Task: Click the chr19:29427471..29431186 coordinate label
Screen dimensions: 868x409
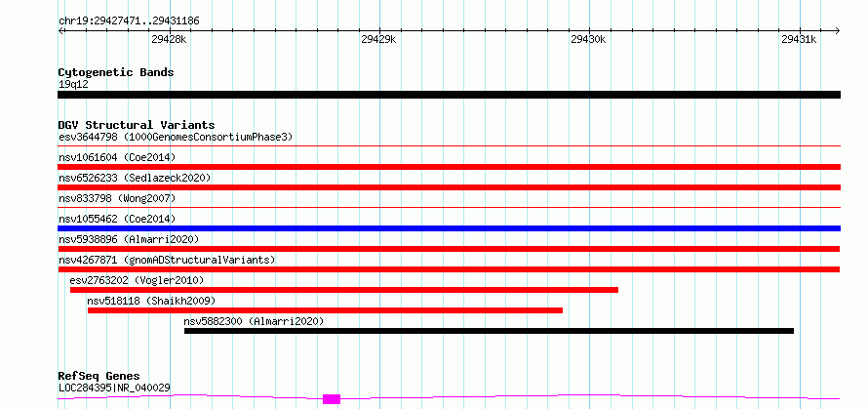Action: (x=129, y=21)
